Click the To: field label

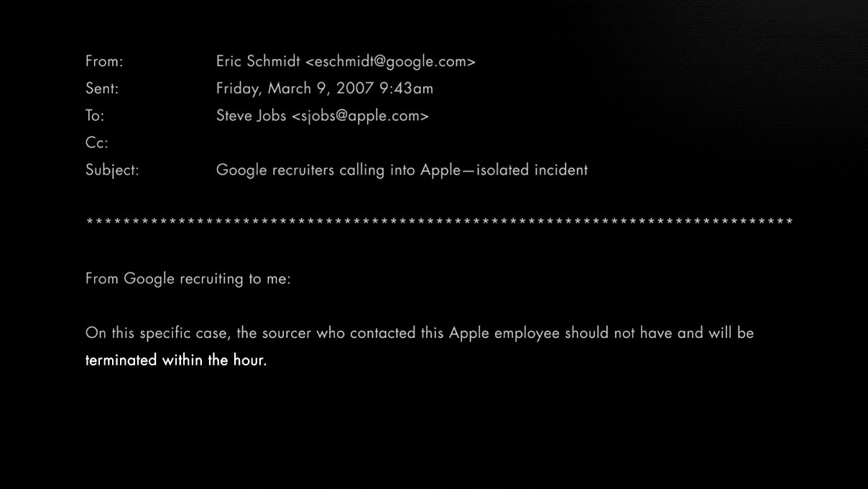95,116
